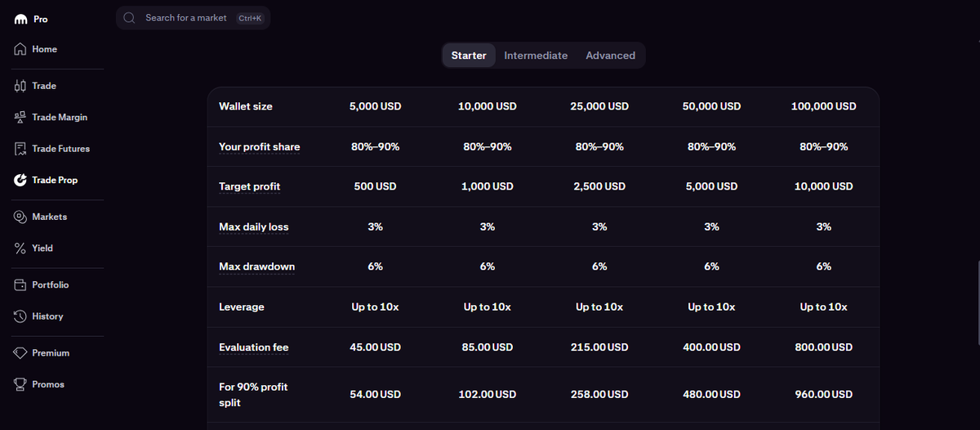Viewport: 980px width, 430px height.
Task: Click the 25,000 USD wallet size
Action: point(599,106)
